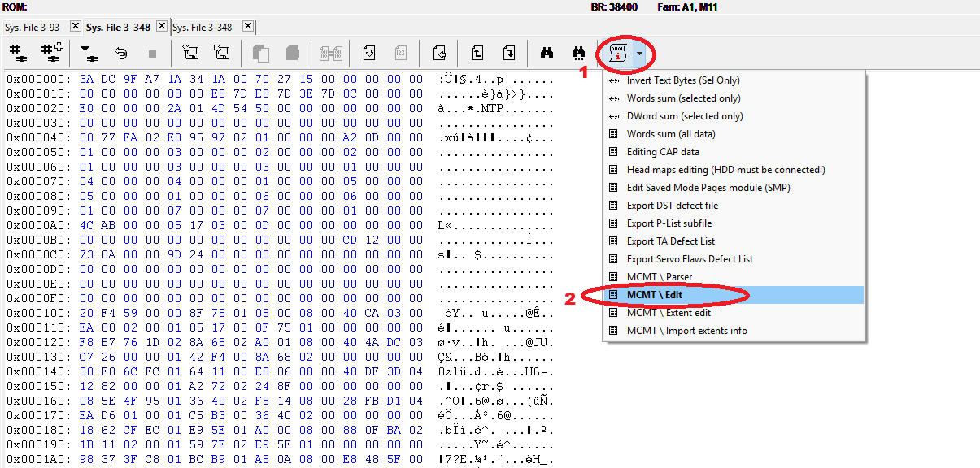Select MCMT \ Edit from the menu
This screenshot has width=980, height=468.
[655, 295]
